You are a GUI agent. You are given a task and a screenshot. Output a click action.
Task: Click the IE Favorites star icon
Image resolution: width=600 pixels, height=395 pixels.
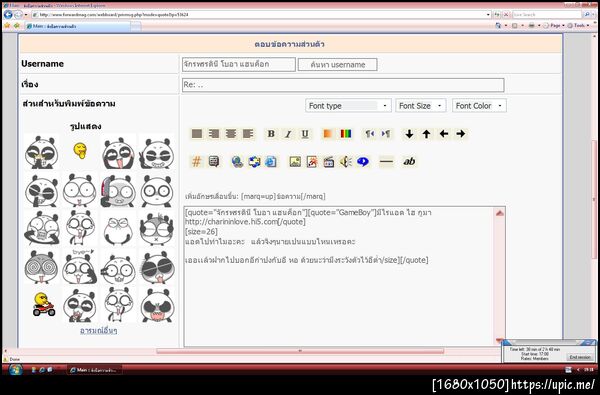coord(7,26)
